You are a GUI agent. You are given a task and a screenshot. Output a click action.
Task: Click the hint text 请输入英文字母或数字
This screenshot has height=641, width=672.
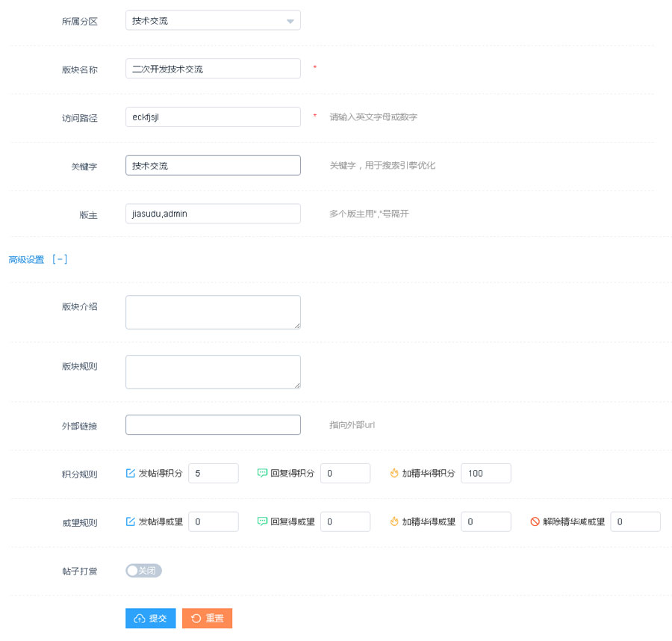(x=373, y=117)
